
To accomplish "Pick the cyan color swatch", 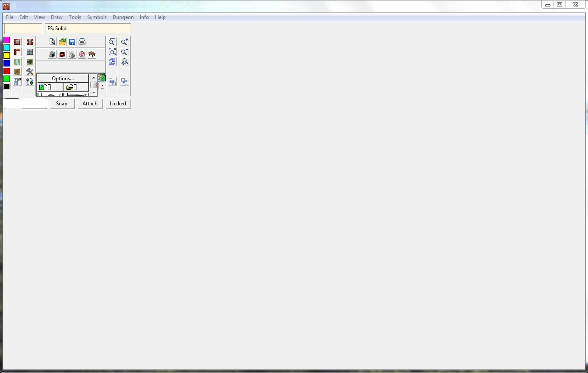I will click(x=7, y=47).
